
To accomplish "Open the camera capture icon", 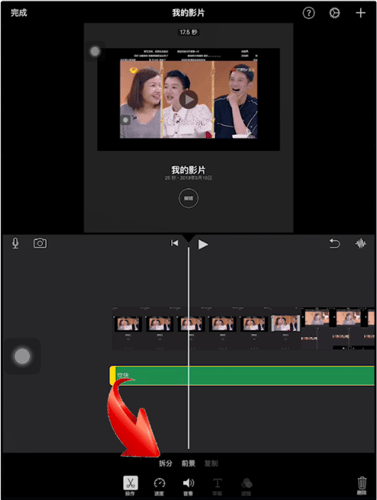I will click(40, 243).
